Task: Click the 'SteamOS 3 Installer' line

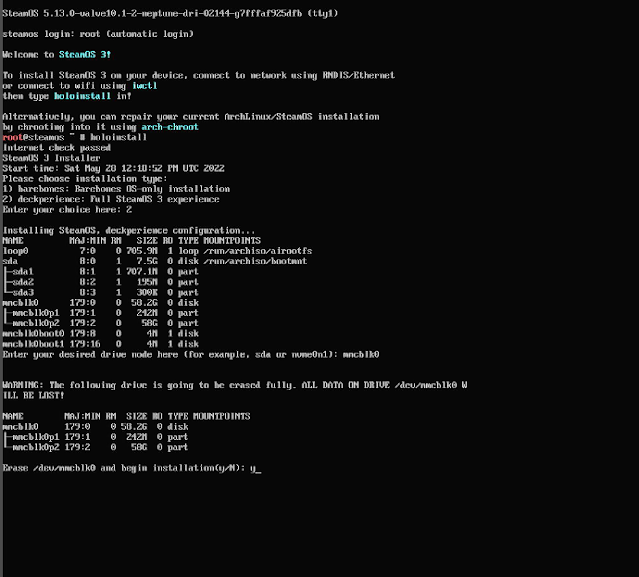Action: pos(51,158)
